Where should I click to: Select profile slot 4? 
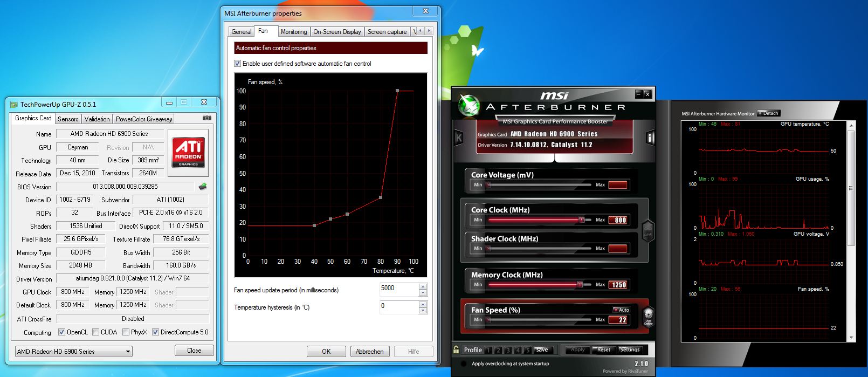click(x=518, y=350)
